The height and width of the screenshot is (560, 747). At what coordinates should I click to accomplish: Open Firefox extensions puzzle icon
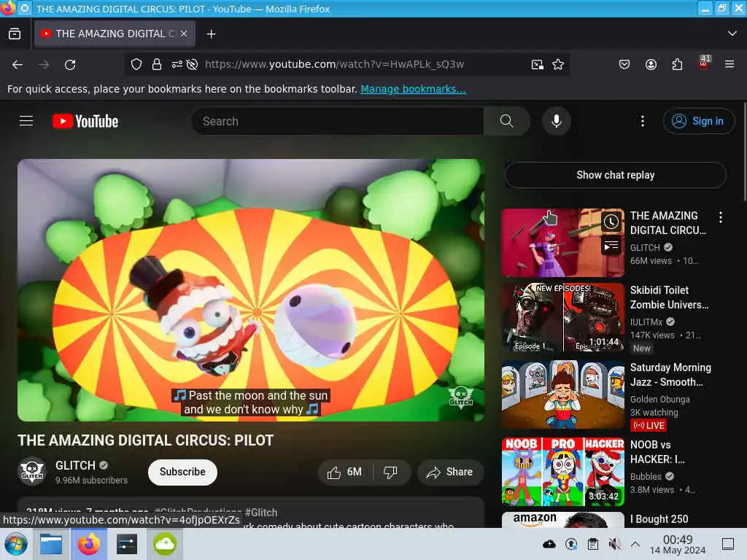677,64
